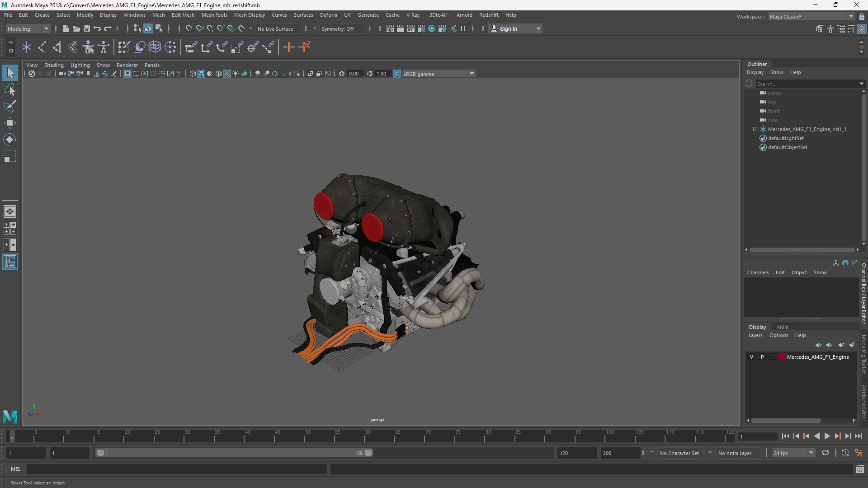868x488 pixels.
Task: Open the Redshift menu
Action: (489, 15)
